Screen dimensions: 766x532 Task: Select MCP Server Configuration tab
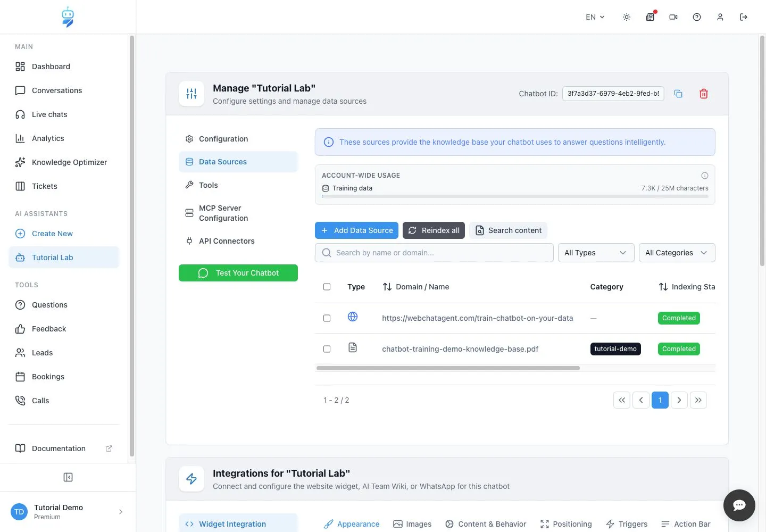[x=238, y=213]
